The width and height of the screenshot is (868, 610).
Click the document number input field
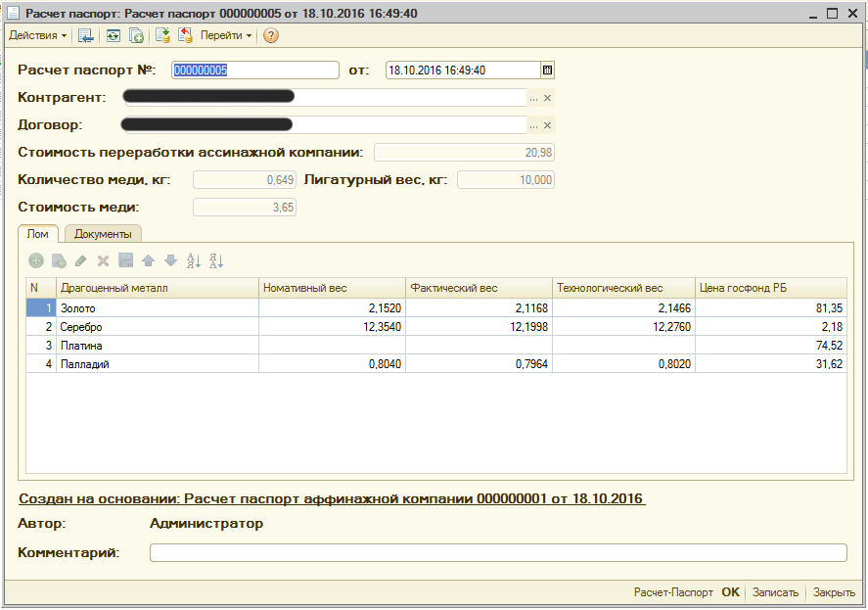[x=254, y=70]
